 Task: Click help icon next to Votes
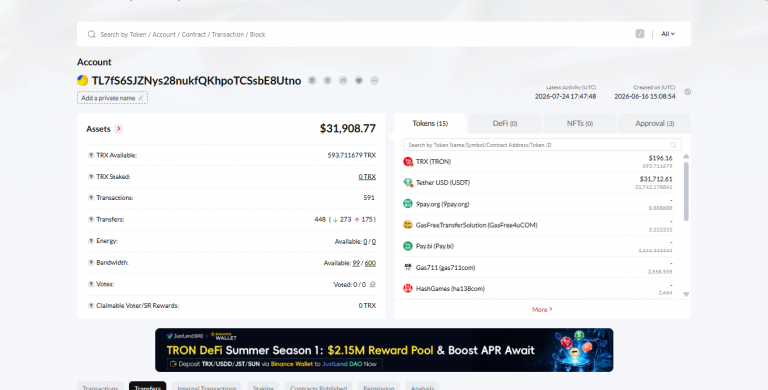[91, 284]
